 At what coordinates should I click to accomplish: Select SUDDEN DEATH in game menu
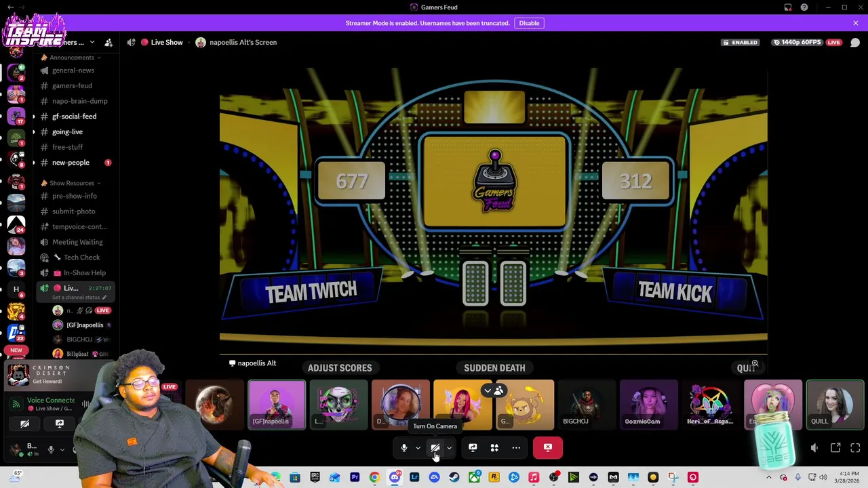494,368
